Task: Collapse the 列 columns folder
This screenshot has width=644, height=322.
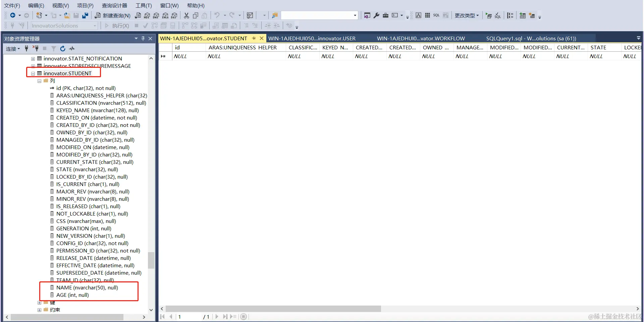Action: pyautogui.click(x=39, y=81)
